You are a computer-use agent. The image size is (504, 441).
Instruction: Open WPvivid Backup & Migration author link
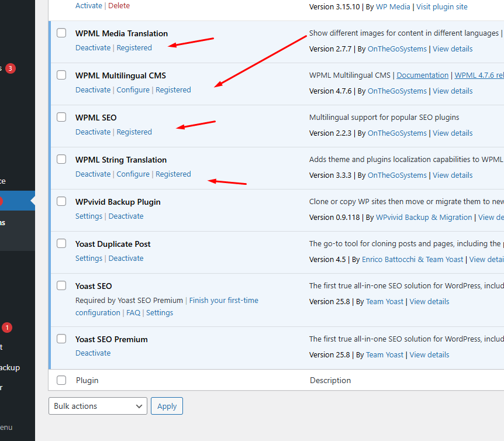coord(424,218)
